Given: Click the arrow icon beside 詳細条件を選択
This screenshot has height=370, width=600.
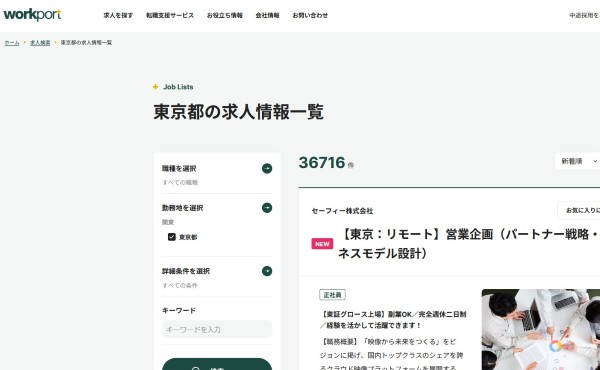Looking at the screenshot, I should [x=267, y=271].
